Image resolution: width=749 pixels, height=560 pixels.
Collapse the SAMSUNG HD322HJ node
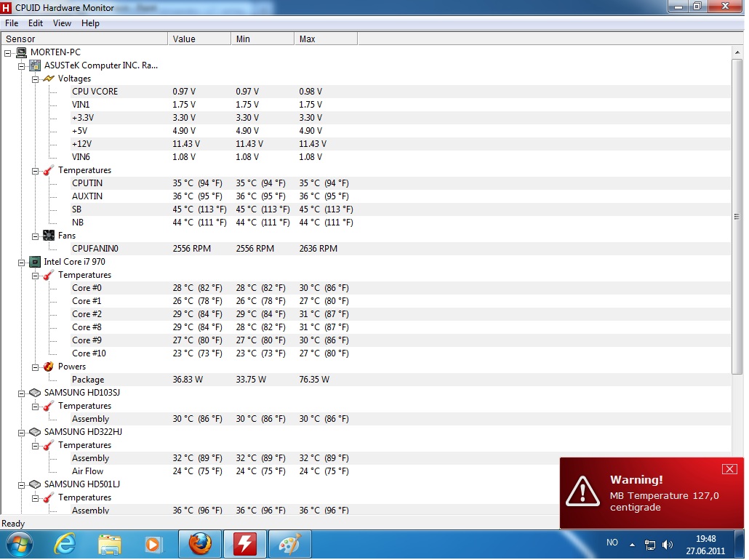pos(22,433)
